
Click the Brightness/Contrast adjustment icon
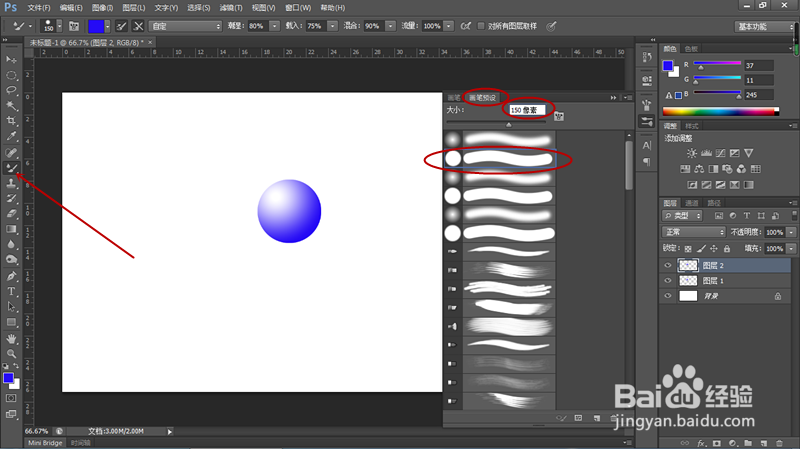pyautogui.click(x=692, y=153)
